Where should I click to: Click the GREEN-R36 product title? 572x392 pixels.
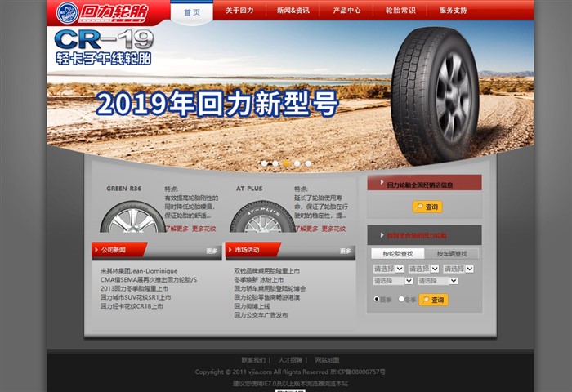click(x=123, y=189)
